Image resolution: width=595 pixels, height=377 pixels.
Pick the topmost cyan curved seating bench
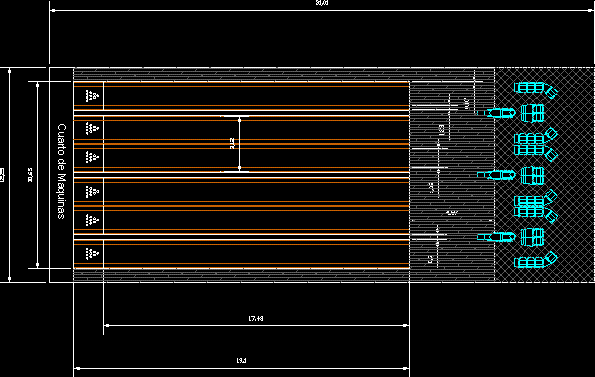click(x=535, y=89)
